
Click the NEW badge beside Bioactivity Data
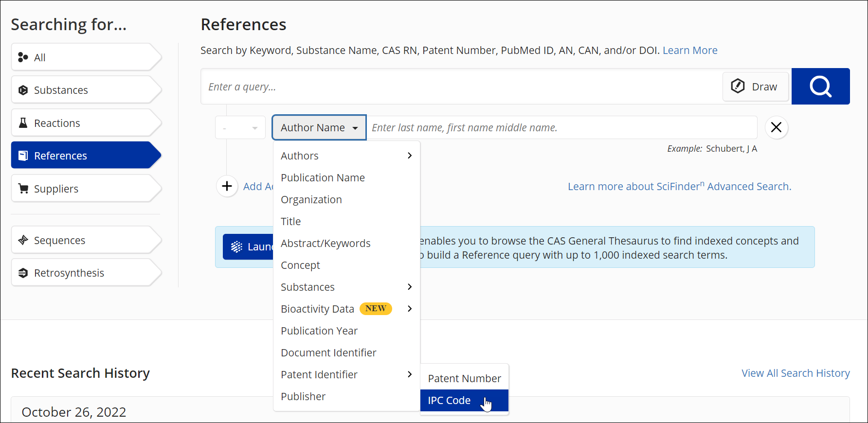(376, 308)
